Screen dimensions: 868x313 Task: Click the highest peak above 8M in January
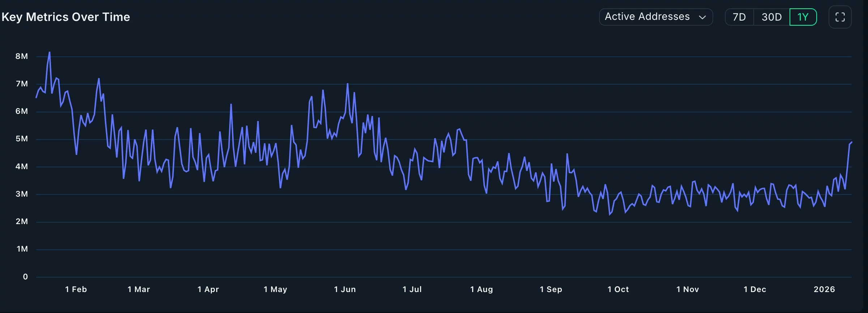pos(50,52)
